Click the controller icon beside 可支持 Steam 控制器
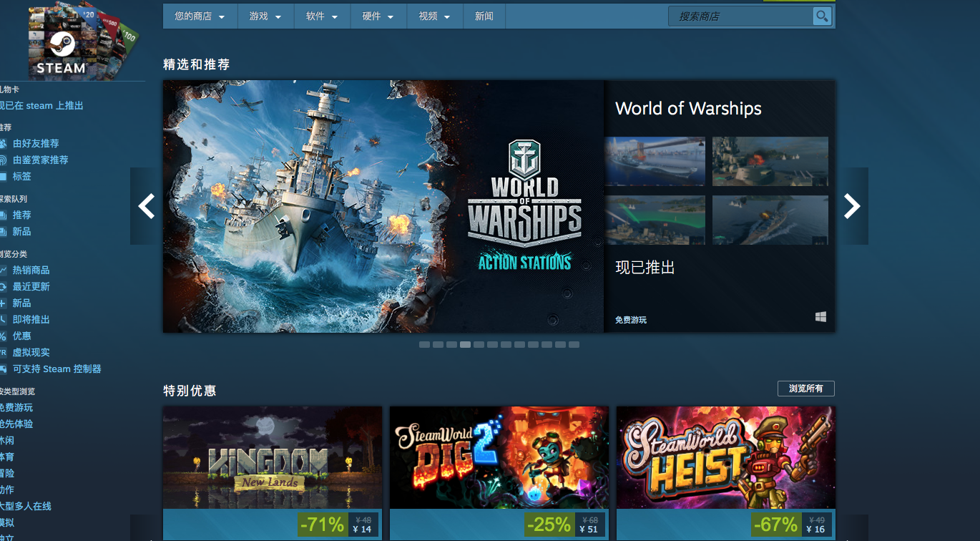Viewport: 980px width, 541px height. point(4,369)
